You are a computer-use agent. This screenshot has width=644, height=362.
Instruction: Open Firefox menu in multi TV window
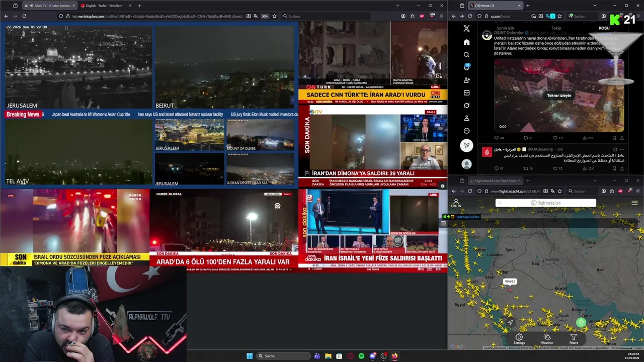click(440, 16)
